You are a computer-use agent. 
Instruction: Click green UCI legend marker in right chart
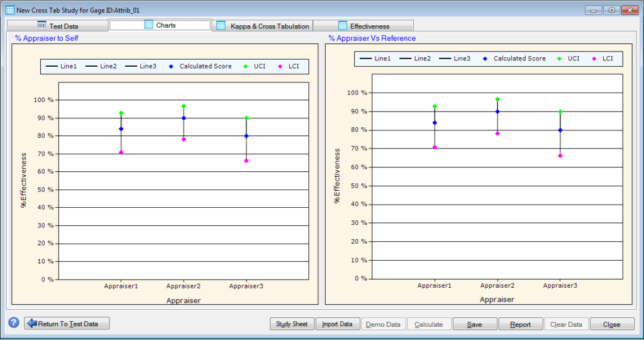(560, 59)
